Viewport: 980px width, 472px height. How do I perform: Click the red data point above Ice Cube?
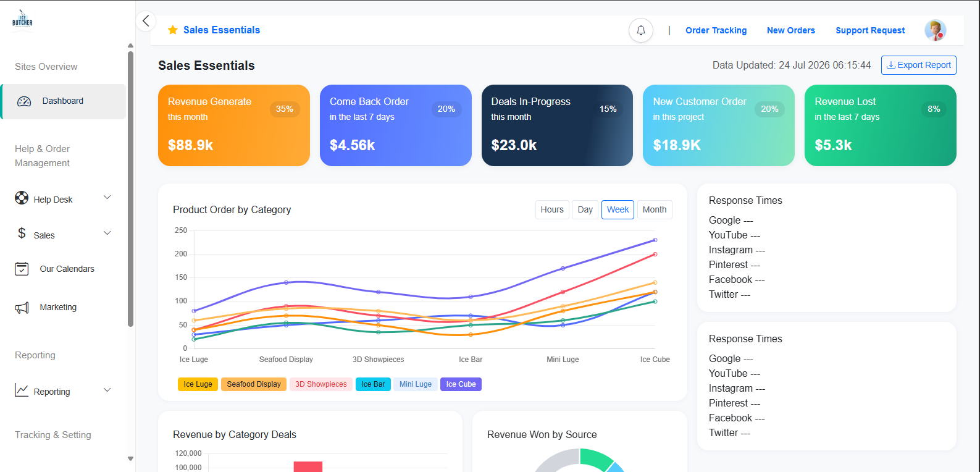click(x=655, y=254)
